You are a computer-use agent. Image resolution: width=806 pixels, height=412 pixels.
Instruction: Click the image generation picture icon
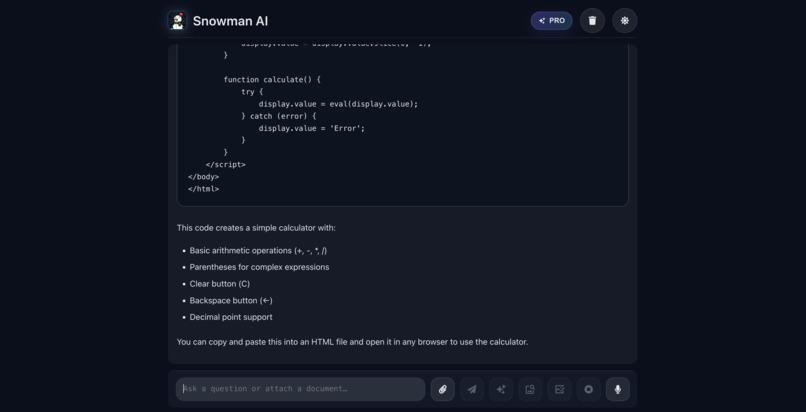point(559,389)
